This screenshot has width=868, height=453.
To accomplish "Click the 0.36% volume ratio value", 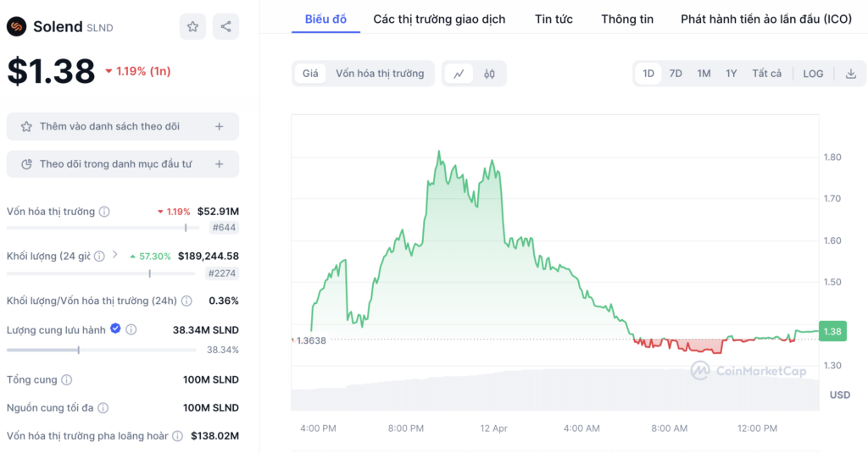I will point(224,301).
